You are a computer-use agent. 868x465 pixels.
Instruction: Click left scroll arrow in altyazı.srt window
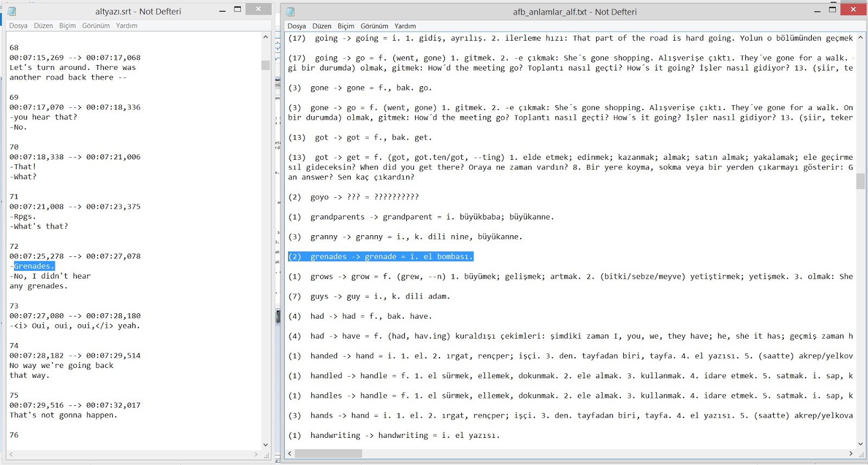click(11, 454)
